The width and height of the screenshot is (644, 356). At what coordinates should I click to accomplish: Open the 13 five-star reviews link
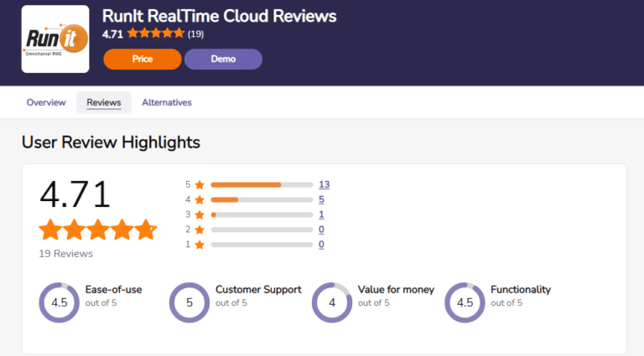(x=324, y=184)
